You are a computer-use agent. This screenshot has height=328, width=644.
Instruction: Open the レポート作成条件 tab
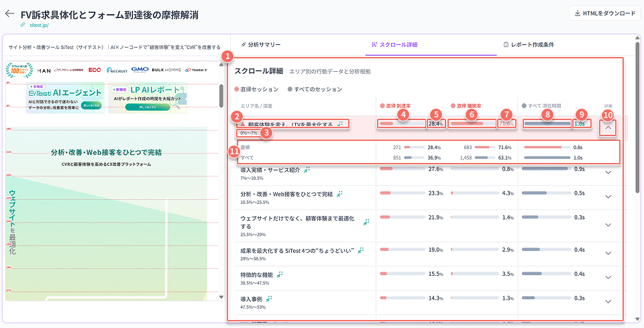[x=529, y=44]
